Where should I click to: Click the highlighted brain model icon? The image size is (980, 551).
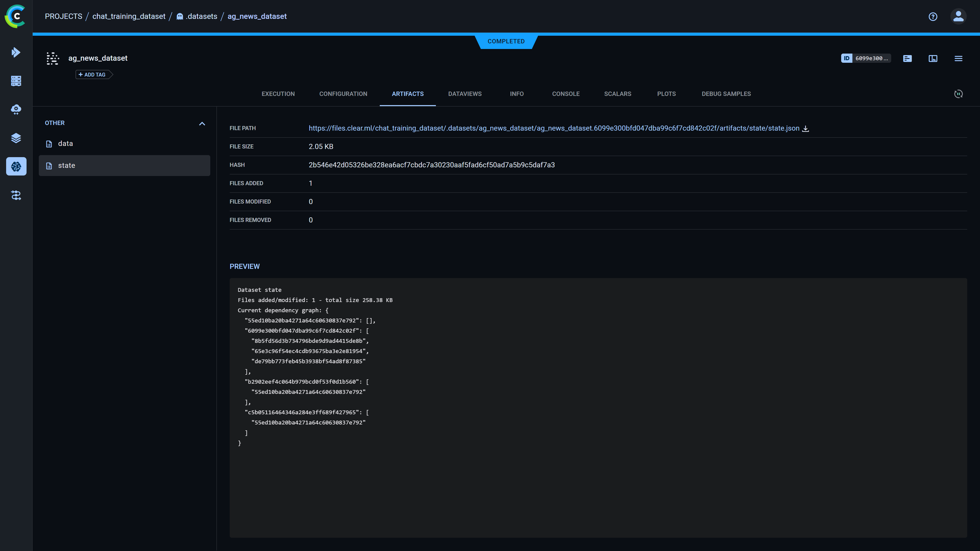(16, 166)
